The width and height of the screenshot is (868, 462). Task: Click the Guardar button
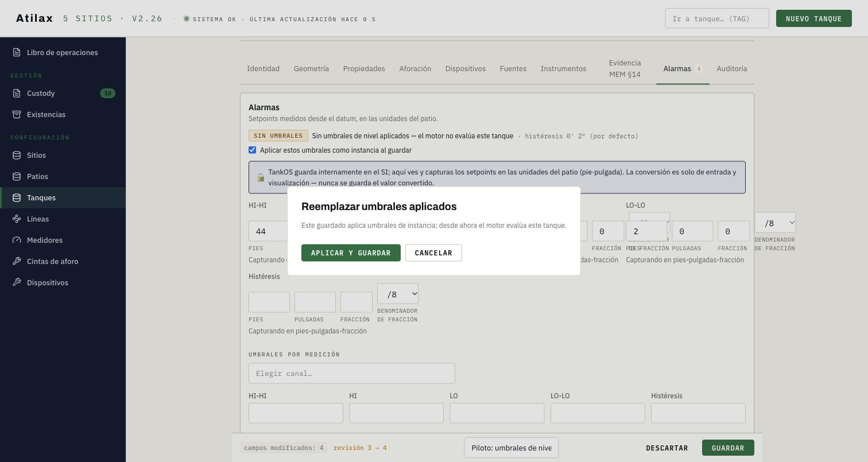point(728,448)
